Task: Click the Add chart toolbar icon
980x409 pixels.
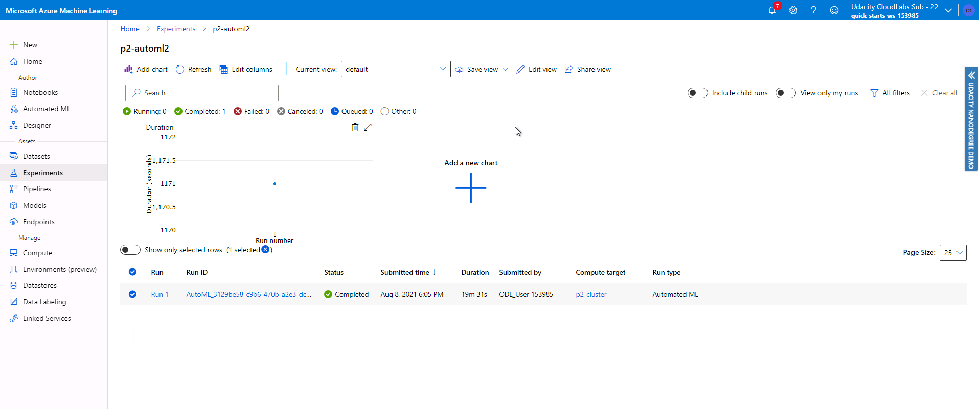Action: pos(146,69)
